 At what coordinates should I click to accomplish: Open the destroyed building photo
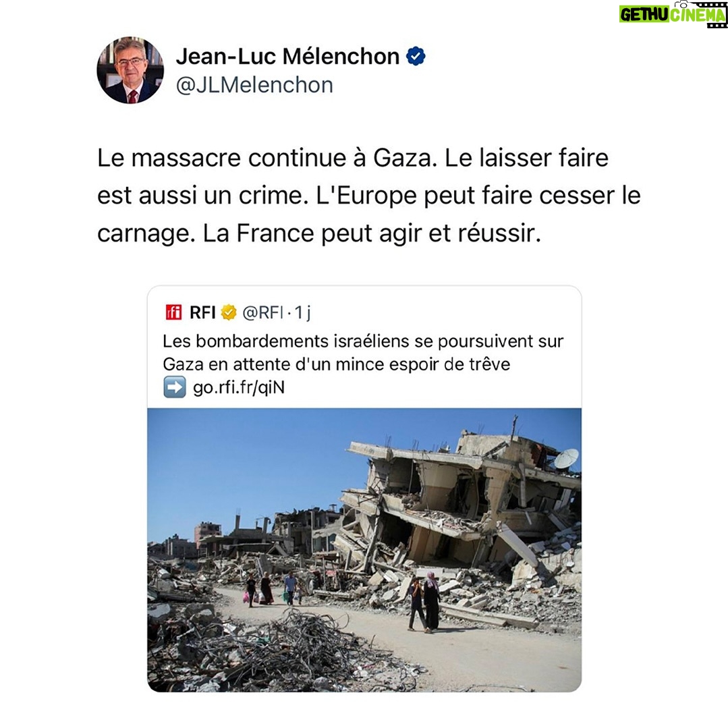click(364, 550)
